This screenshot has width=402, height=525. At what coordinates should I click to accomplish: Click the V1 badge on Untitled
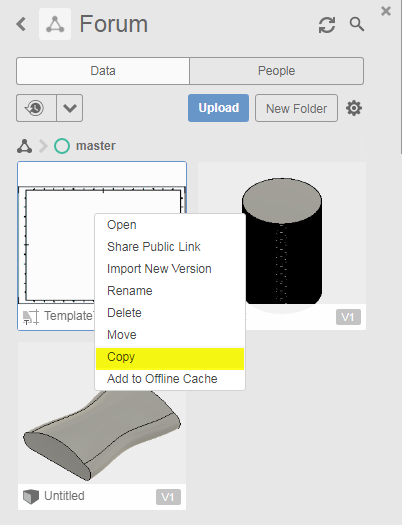tap(168, 497)
